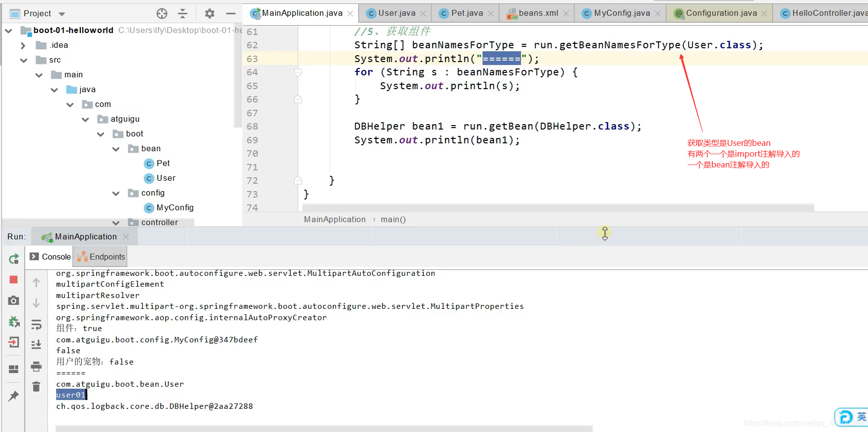Click the 'user01' console output line

pos(71,395)
